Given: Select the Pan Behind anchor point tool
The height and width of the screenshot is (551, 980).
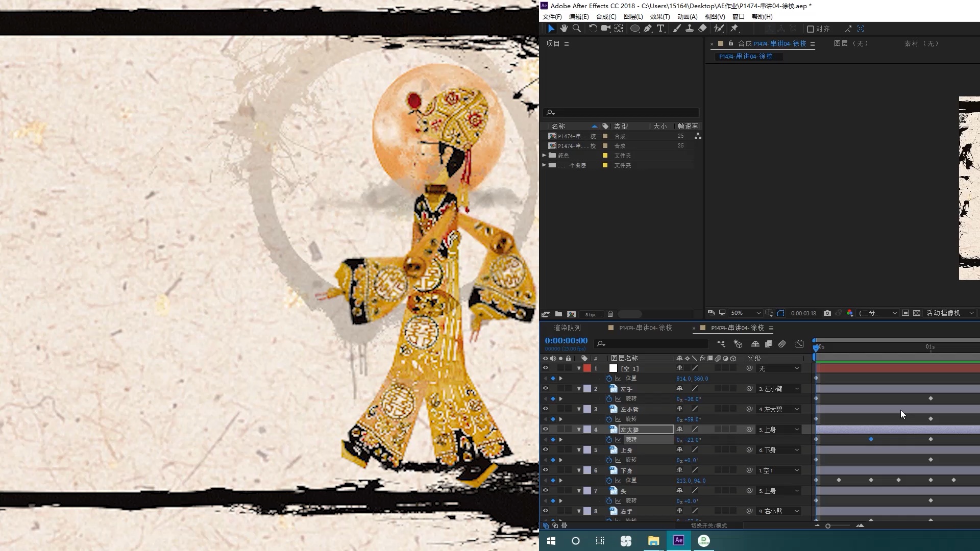Looking at the screenshot, I should (x=619, y=29).
